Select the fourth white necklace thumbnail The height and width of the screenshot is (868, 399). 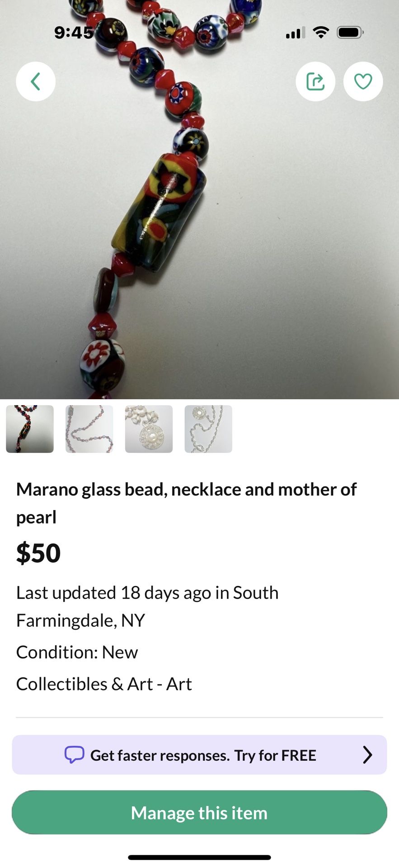coord(208,429)
